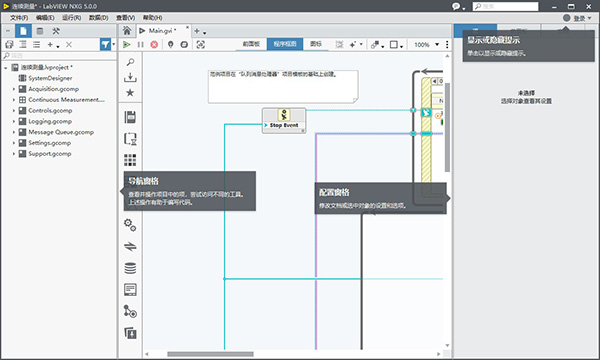Image resolution: width=600 pixels, height=360 pixels.
Task: Open the 文件(F) menu
Action: click(19, 18)
